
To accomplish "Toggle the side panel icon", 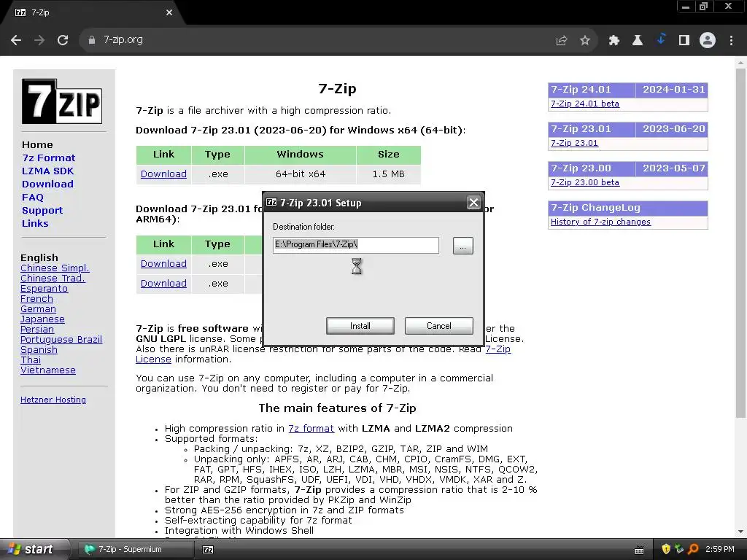I will click(684, 41).
